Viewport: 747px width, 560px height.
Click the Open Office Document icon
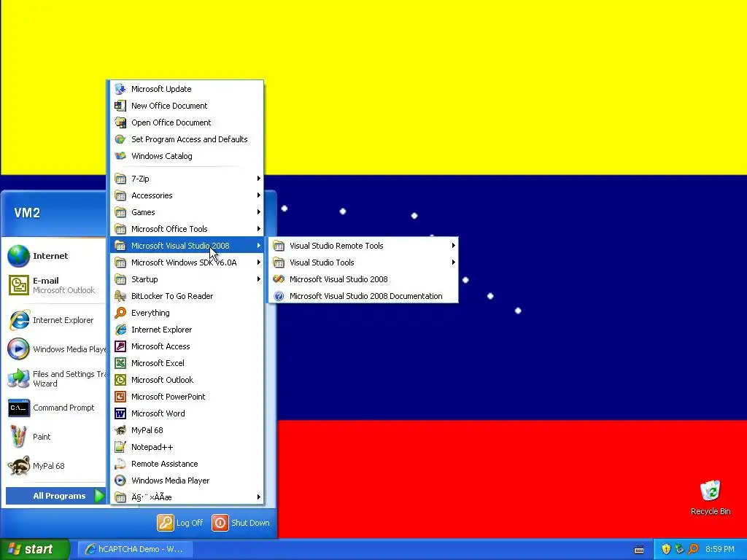[120, 122]
